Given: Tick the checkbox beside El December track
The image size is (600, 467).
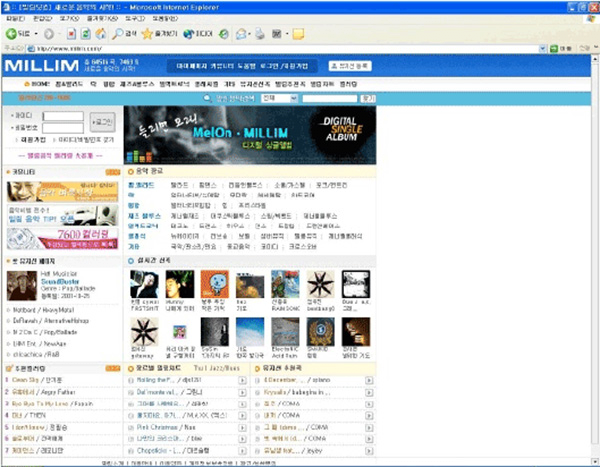Looking at the screenshot, I should (258, 381).
